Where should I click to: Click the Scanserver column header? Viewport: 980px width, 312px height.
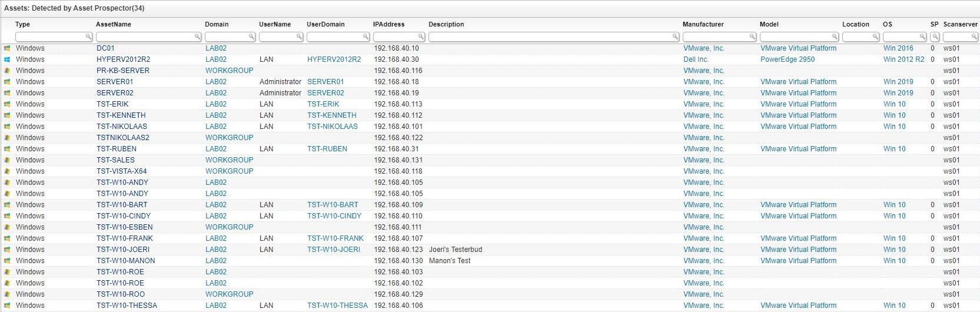[960, 24]
